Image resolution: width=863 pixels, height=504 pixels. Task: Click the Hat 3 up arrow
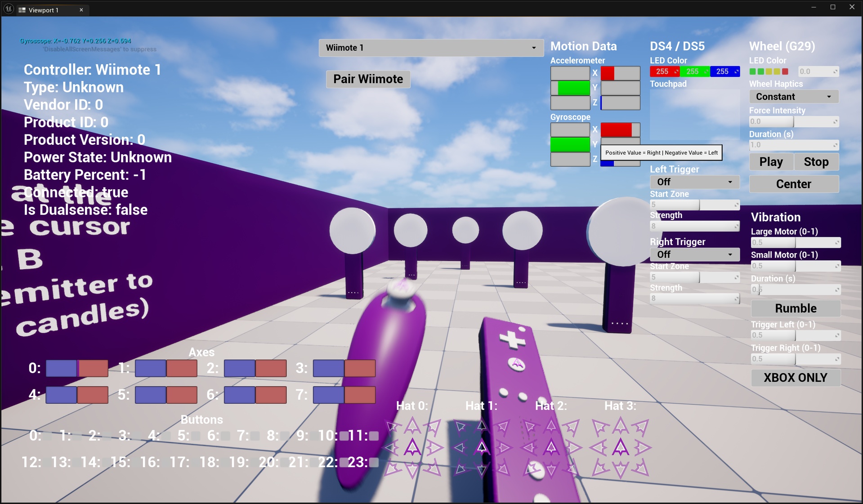pos(620,425)
